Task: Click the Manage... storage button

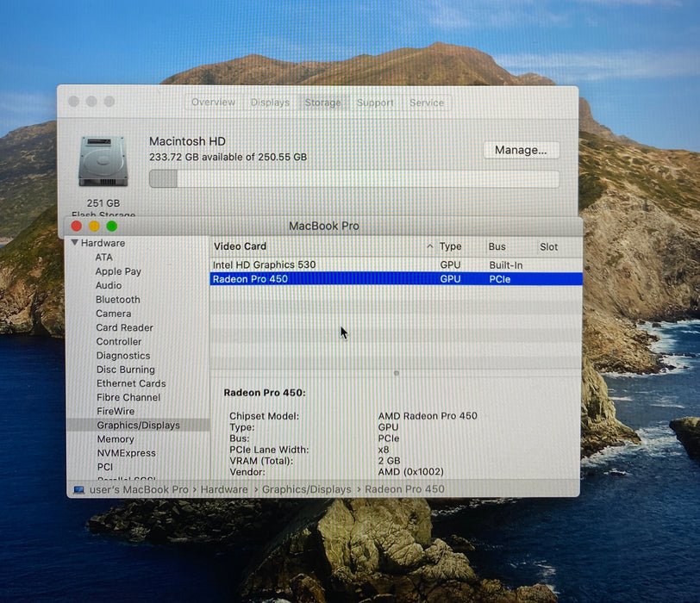Action: 521,150
